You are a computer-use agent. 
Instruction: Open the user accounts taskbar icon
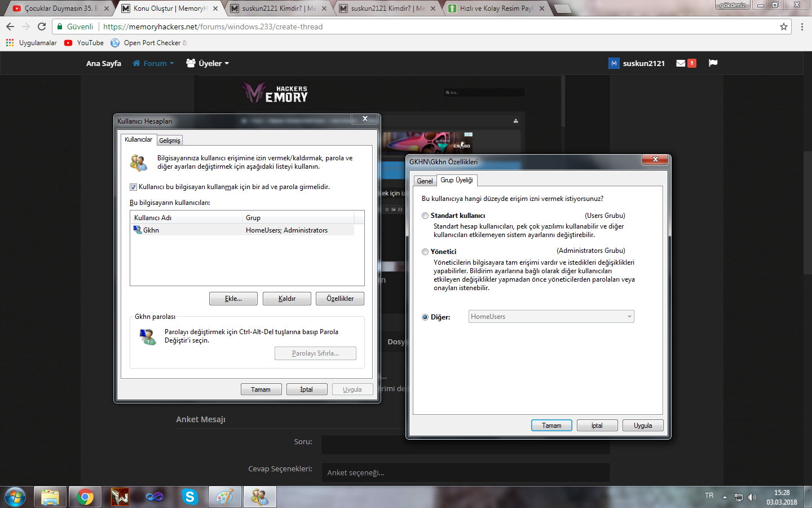tap(260, 497)
